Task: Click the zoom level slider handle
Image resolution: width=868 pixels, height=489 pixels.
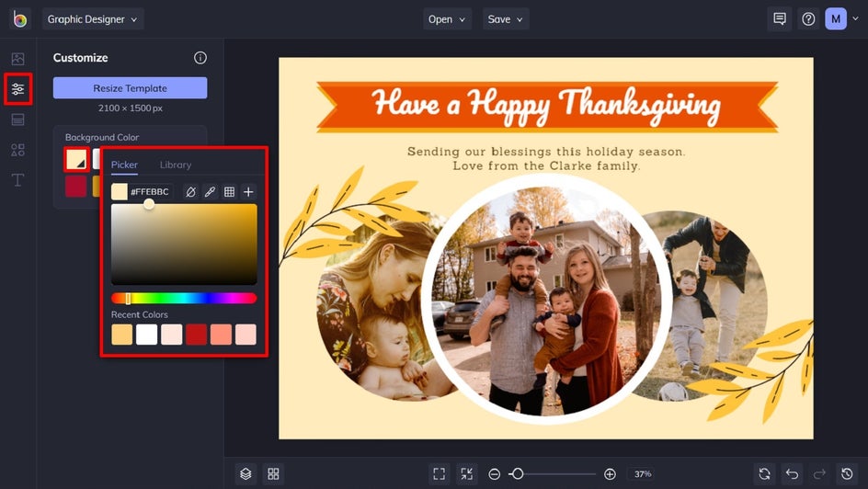Action: tap(518, 474)
